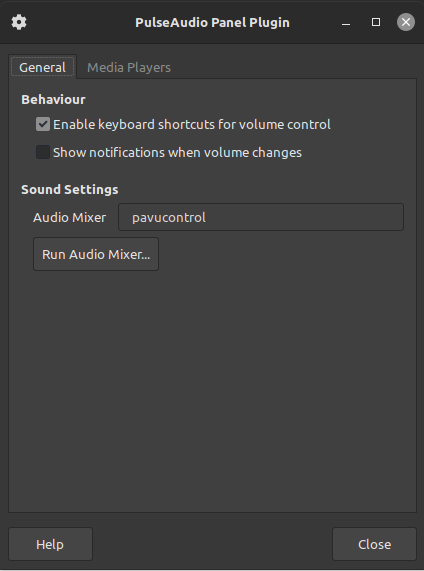Click the "Enable keyboard shortcuts for volume control" label

pos(192,125)
